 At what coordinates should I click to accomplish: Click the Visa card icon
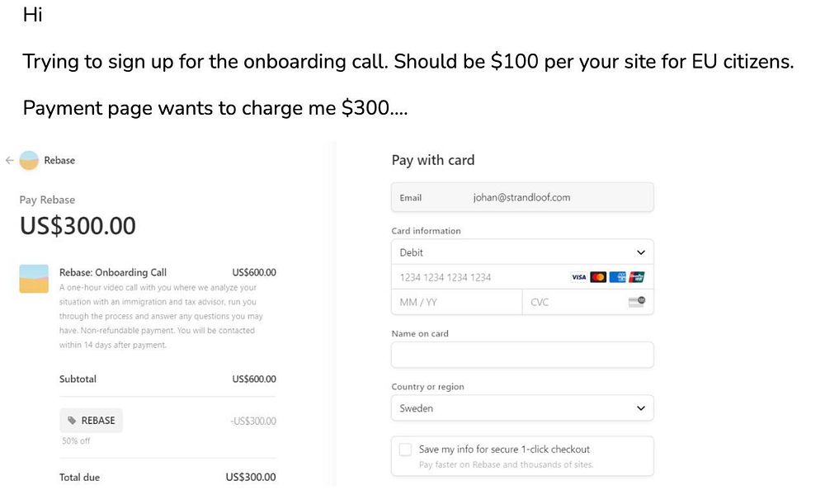pos(578,277)
